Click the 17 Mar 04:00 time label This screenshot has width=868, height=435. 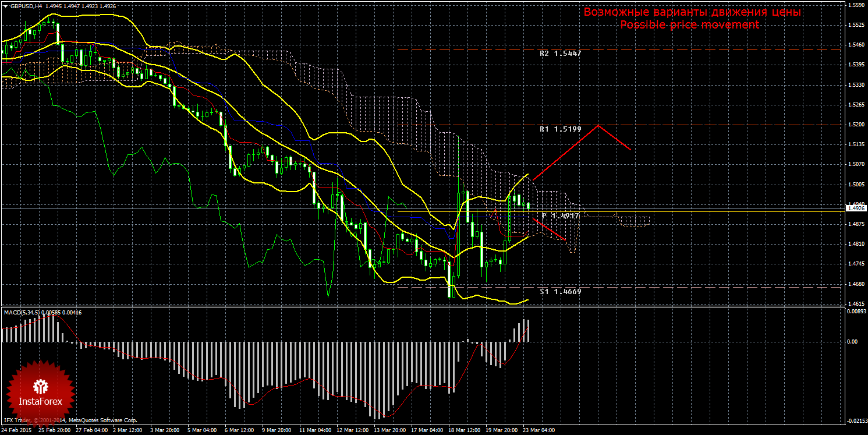[428, 430]
